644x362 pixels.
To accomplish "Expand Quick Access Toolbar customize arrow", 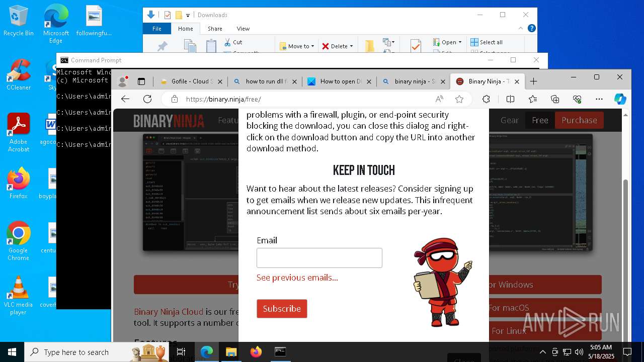I will [188, 15].
